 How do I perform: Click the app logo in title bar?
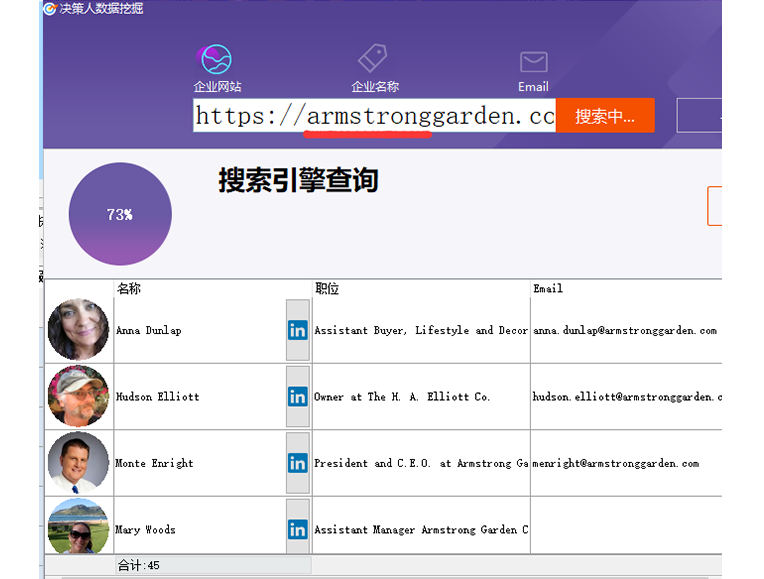pyautogui.click(x=50, y=9)
